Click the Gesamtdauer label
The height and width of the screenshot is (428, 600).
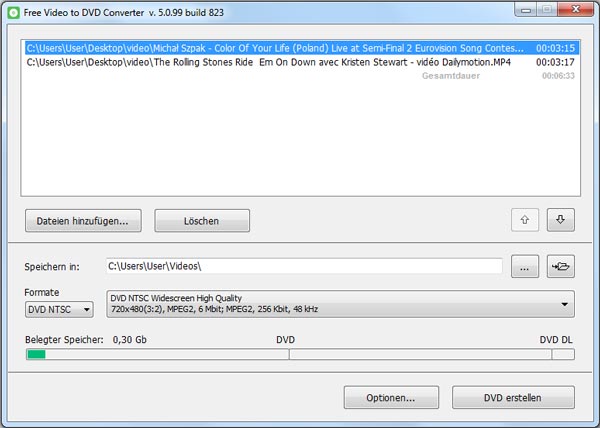[451, 76]
